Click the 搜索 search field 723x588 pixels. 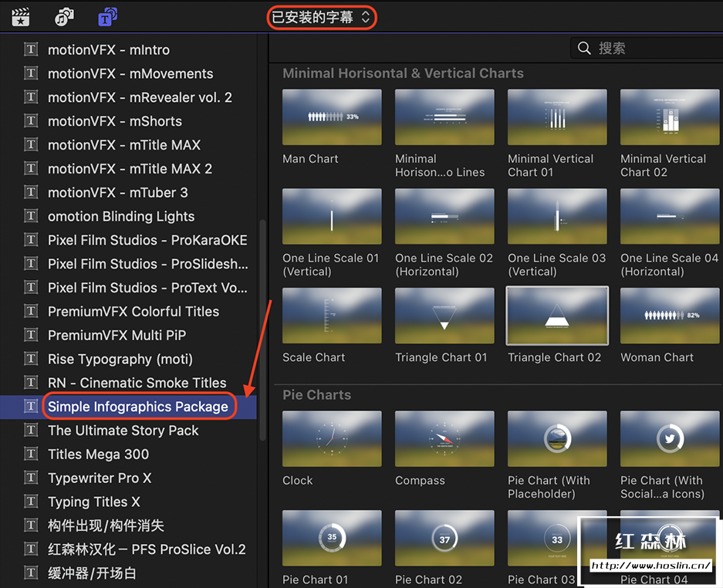(647, 48)
